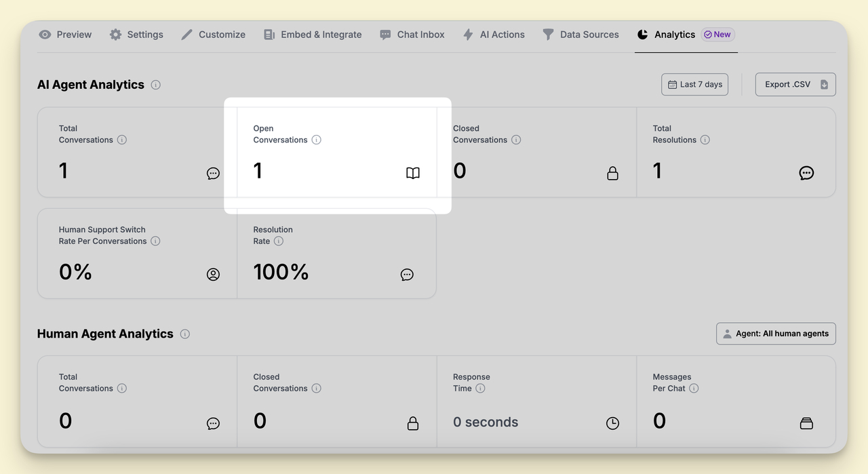Open the Preview tab
This screenshot has width=868, height=474.
coord(65,35)
